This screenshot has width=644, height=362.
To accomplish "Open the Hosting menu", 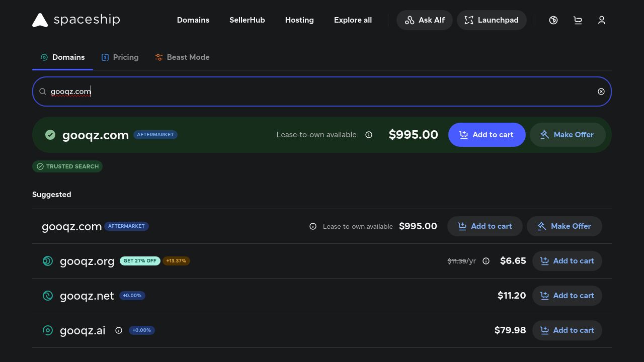I will point(299,20).
